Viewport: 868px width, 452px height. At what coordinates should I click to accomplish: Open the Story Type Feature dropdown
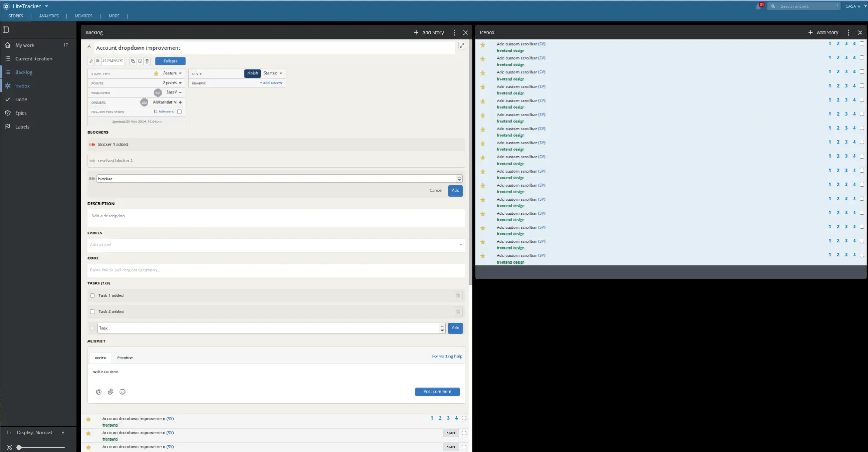point(172,73)
